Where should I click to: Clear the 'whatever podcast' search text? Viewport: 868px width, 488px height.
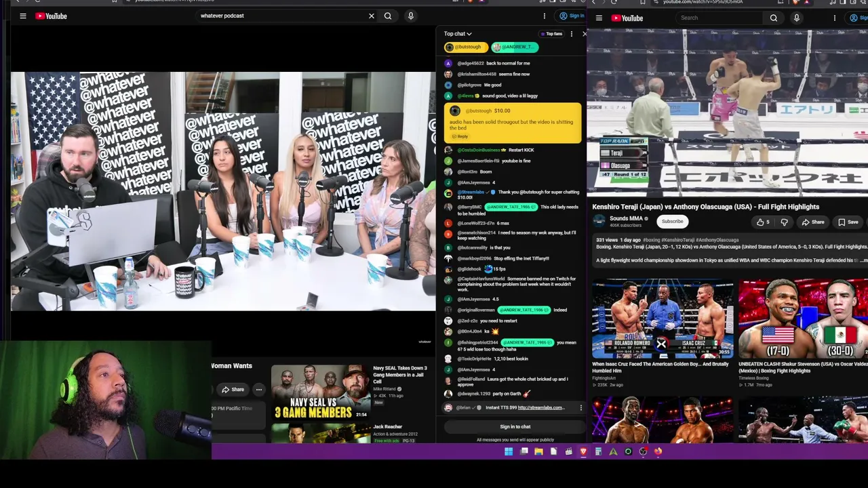click(371, 16)
